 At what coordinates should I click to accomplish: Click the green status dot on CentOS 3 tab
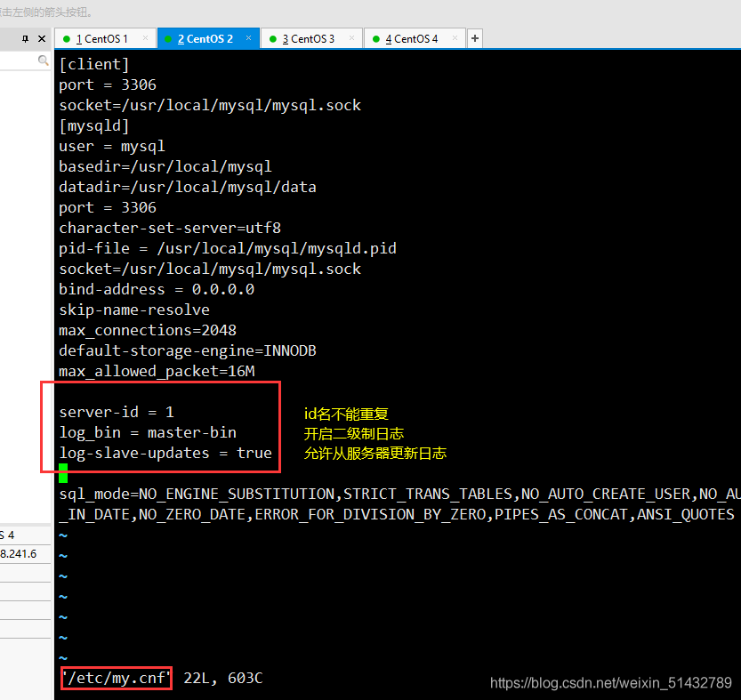pyautogui.click(x=273, y=39)
